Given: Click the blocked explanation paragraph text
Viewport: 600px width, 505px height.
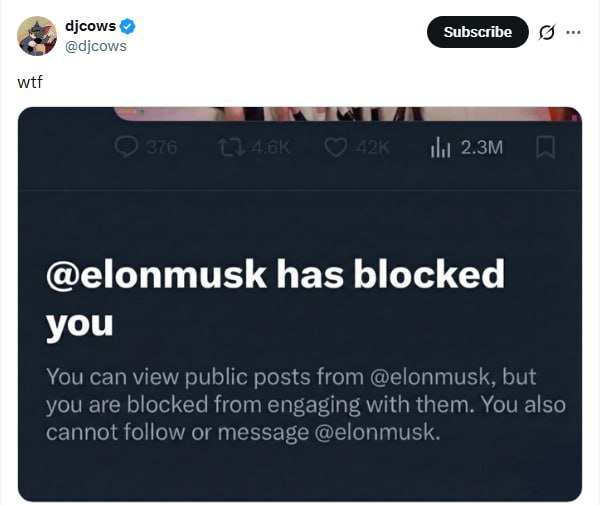Looking at the screenshot, I should pyautogui.click(x=305, y=405).
